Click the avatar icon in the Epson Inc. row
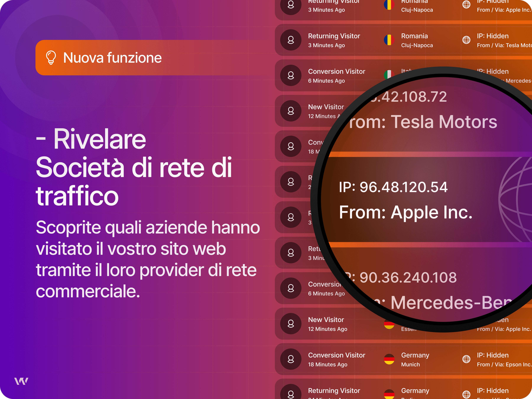The image size is (532, 399). click(x=291, y=359)
